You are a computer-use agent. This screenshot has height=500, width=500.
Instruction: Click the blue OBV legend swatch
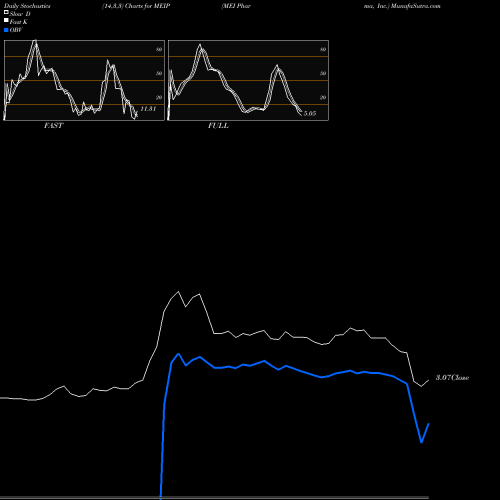point(6,30)
